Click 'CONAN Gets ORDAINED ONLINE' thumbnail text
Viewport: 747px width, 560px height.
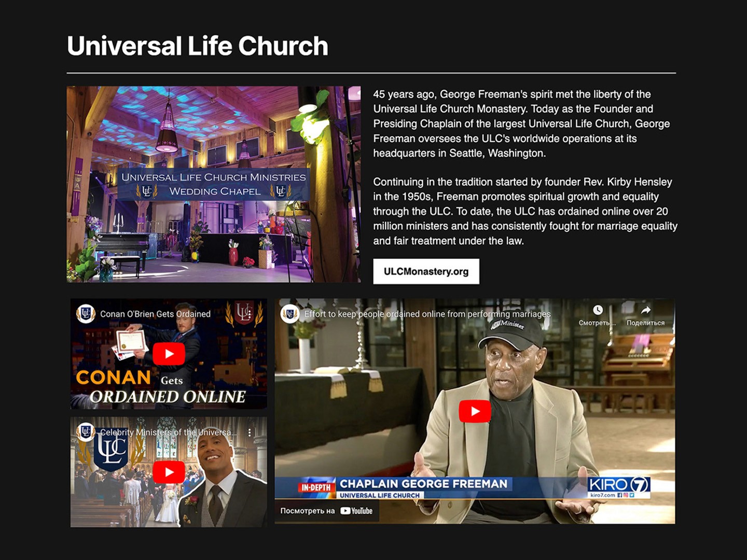pyautogui.click(x=161, y=387)
